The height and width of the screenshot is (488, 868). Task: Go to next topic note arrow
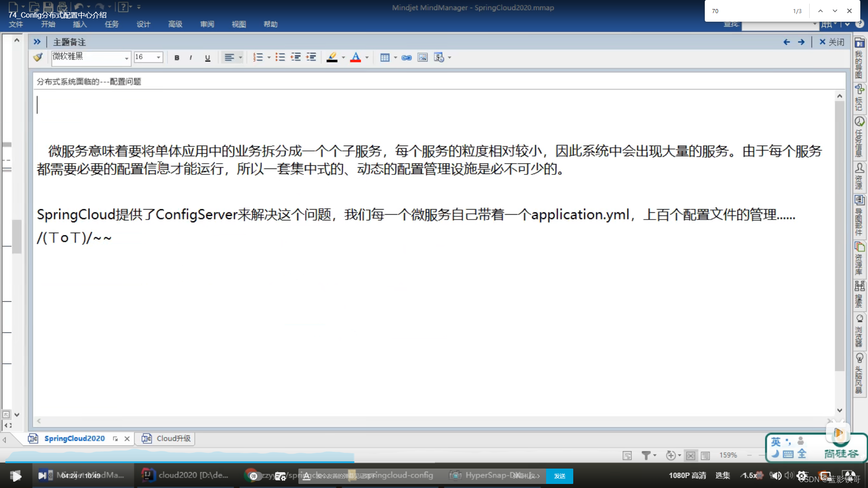point(801,42)
